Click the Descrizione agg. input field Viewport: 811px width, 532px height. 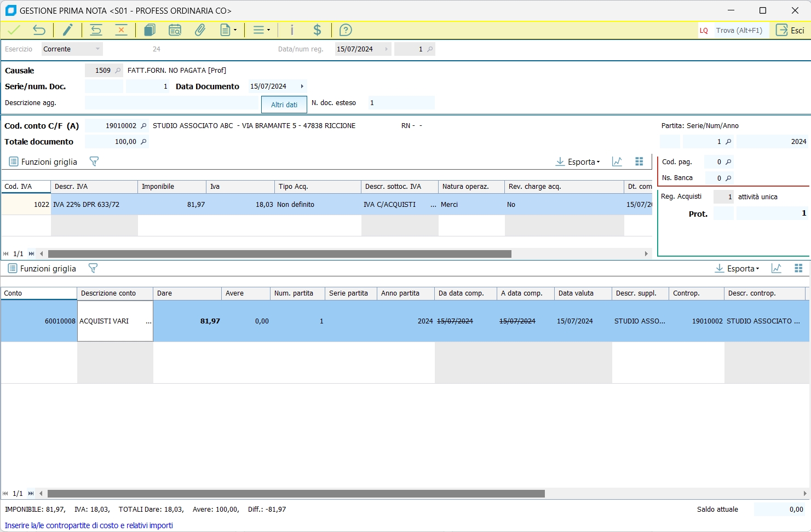click(x=171, y=103)
